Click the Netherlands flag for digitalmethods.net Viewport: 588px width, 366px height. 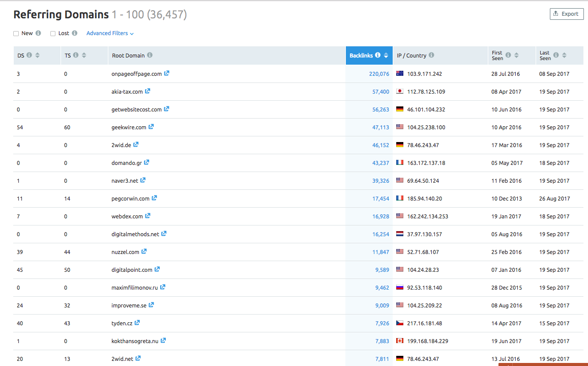tap(400, 234)
